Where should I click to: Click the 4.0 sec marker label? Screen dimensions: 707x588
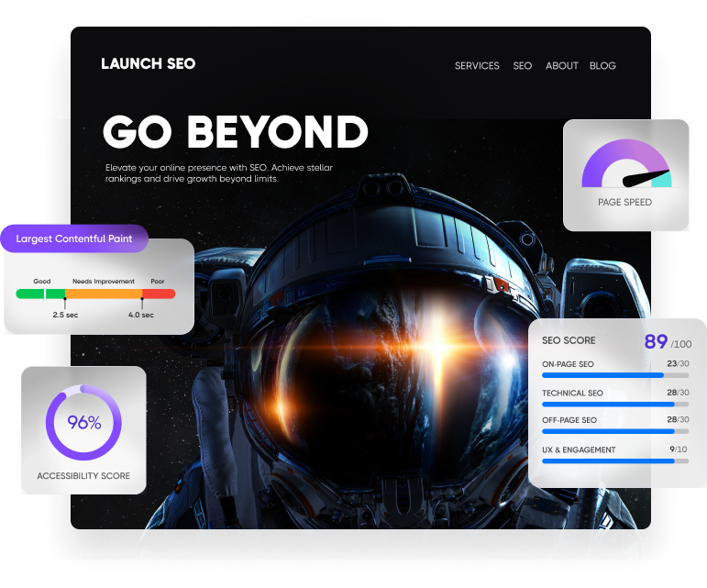point(141,315)
